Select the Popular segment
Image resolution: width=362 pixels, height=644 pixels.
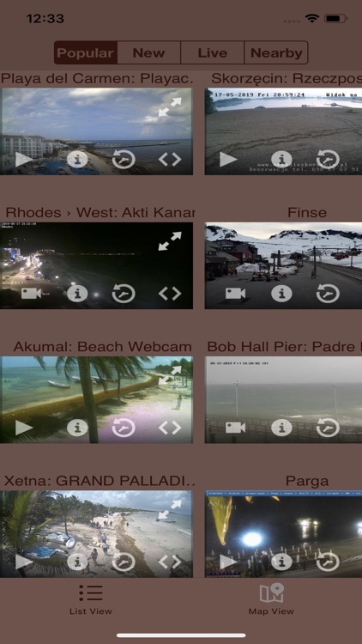tap(86, 52)
